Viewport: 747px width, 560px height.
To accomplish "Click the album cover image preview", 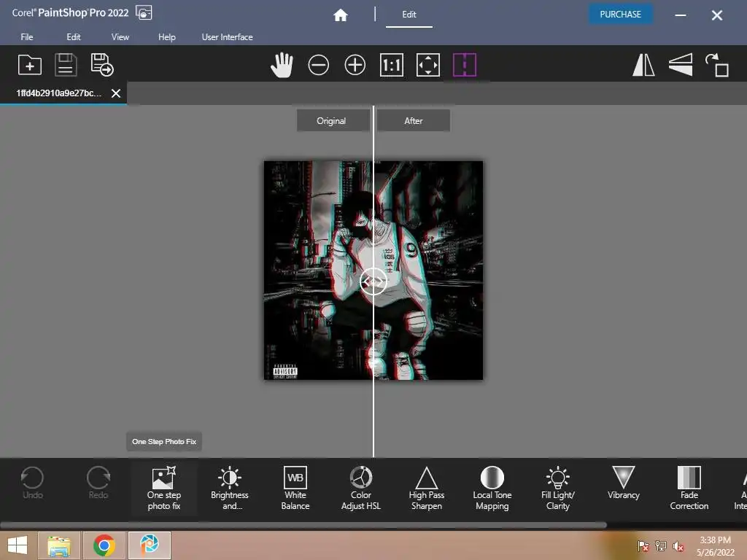I will tap(373, 271).
